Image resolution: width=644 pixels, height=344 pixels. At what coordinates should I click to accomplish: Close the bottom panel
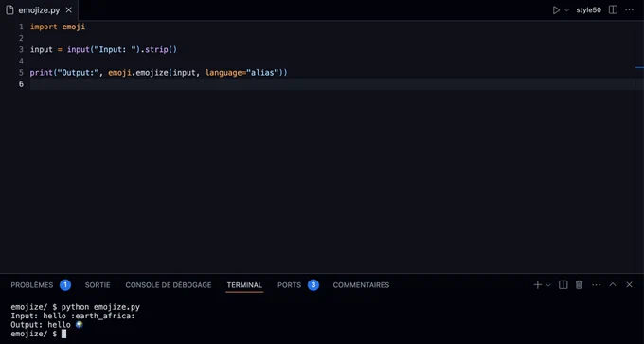(x=629, y=285)
